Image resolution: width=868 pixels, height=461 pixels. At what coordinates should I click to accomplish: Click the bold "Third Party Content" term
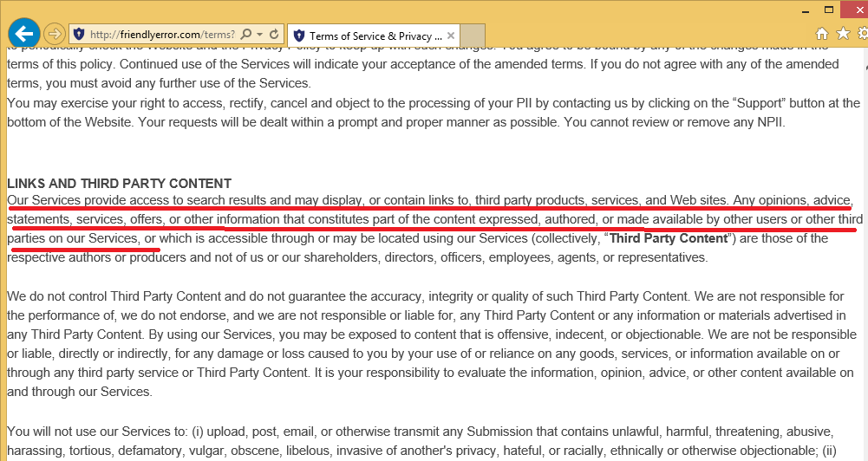click(x=668, y=238)
